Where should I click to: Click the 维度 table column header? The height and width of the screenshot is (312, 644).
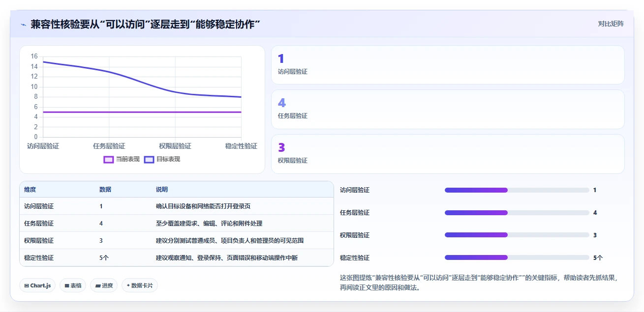click(x=30, y=190)
